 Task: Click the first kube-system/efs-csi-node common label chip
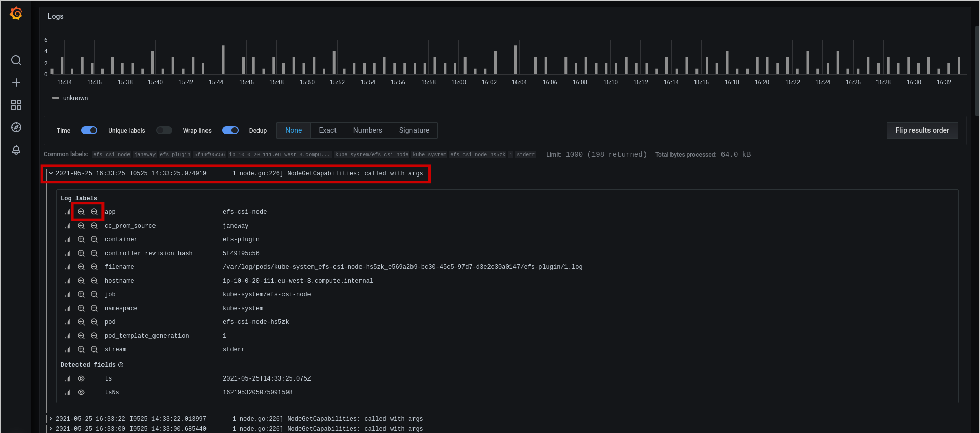(372, 154)
